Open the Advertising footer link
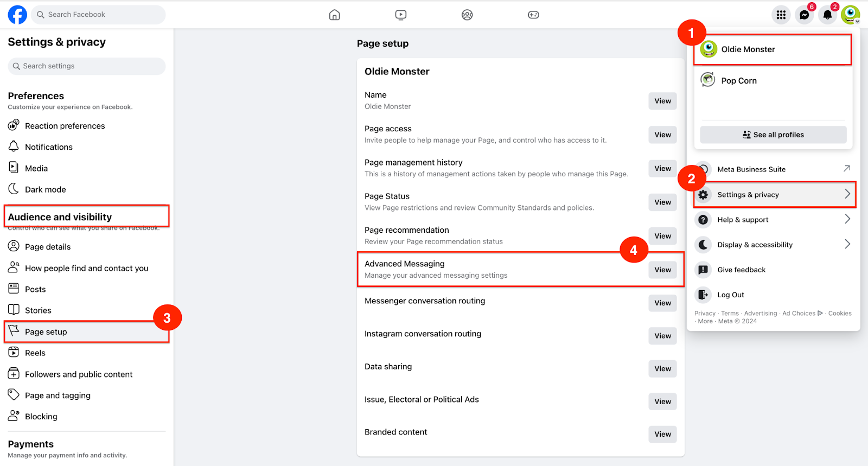This screenshot has height=466, width=868. 761,313
